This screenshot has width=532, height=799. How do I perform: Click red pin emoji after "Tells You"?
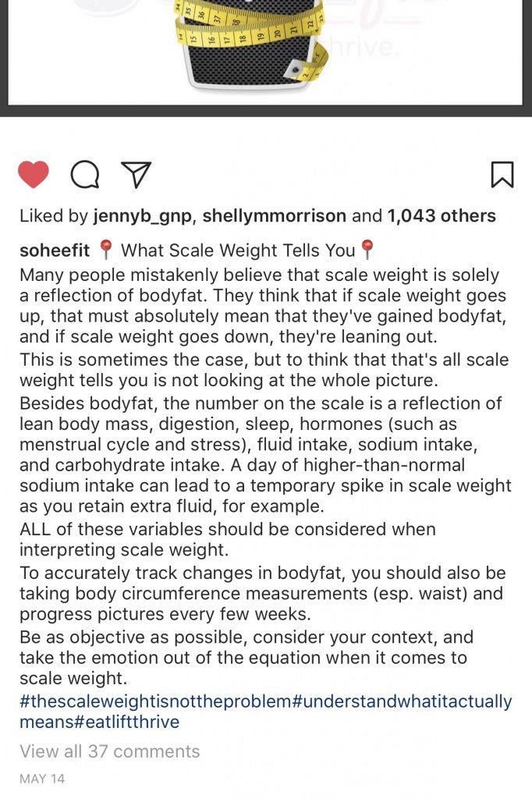[x=367, y=250]
